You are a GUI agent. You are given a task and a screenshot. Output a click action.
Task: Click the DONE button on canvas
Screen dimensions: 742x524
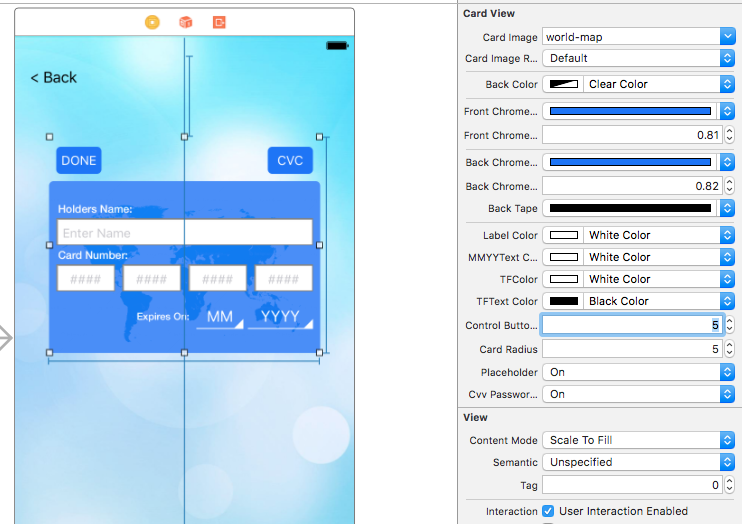click(x=79, y=160)
